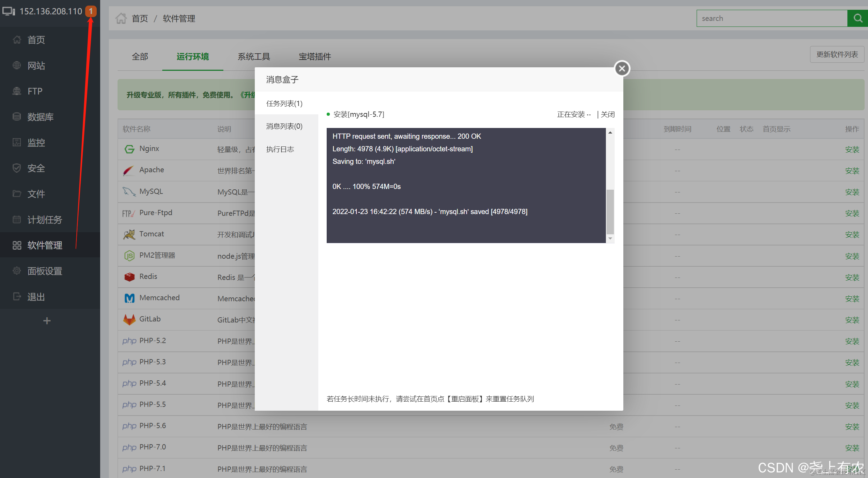Image resolution: width=868 pixels, height=478 pixels.
Task: Open the 数据库 sidebar menu item
Action: click(40, 117)
